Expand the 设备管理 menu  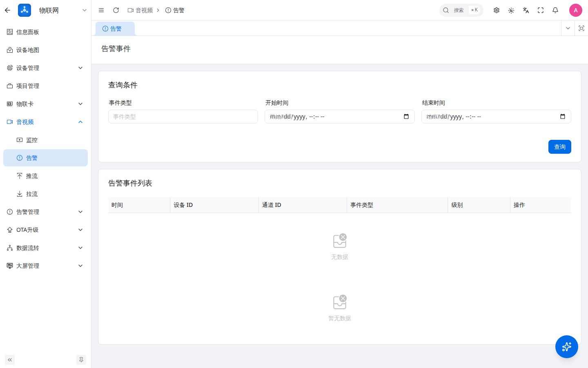(45, 68)
